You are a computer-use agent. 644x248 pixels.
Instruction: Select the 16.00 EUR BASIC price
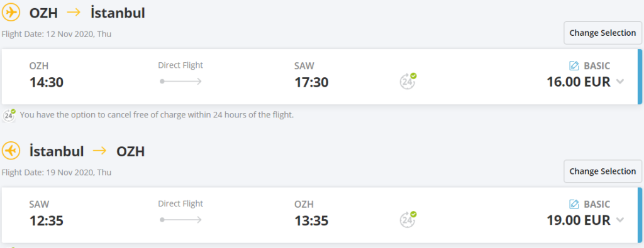[579, 82]
